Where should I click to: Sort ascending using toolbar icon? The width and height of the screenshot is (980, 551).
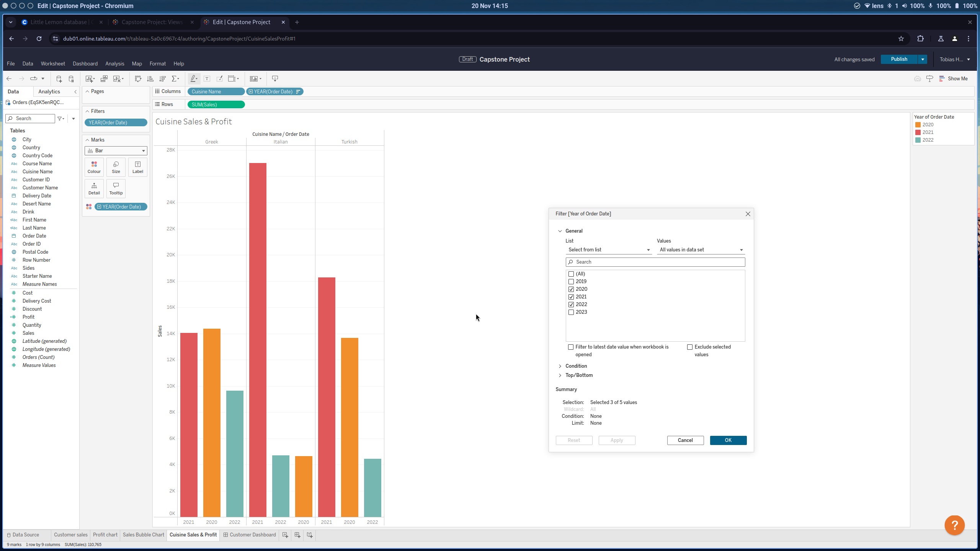click(x=150, y=79)
